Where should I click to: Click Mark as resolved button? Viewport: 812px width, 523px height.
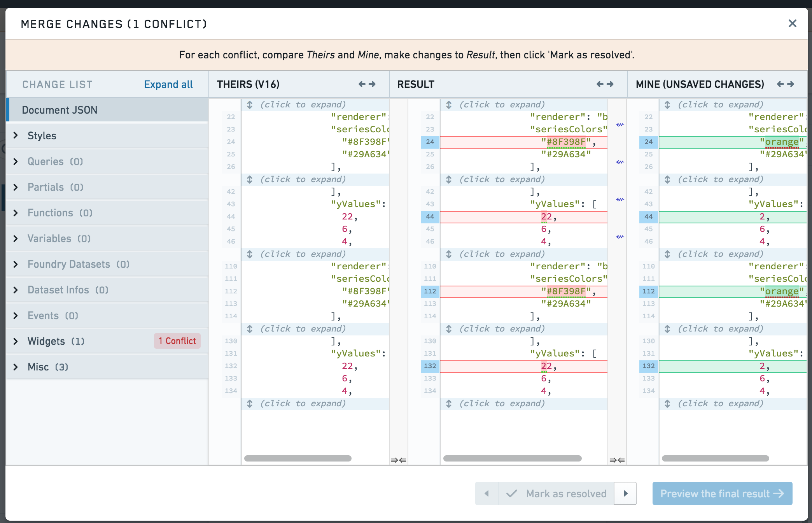coord(556,493)
